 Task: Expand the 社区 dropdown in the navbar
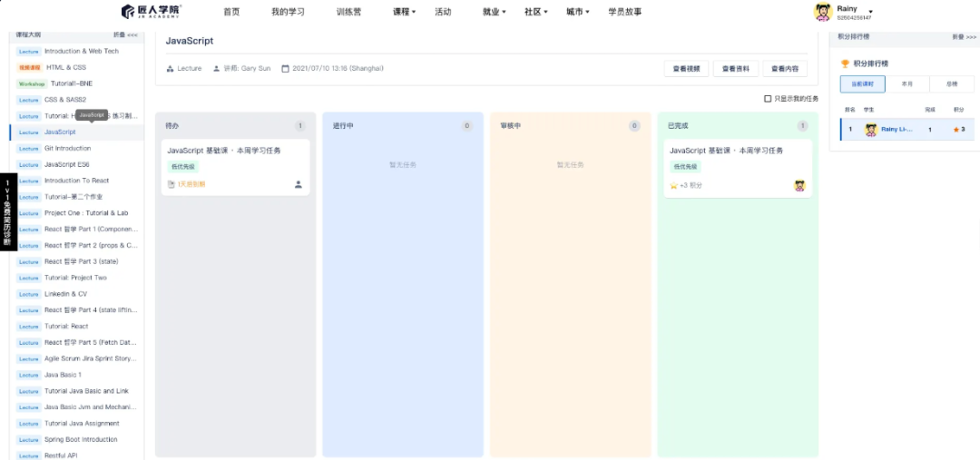point(535,12)
